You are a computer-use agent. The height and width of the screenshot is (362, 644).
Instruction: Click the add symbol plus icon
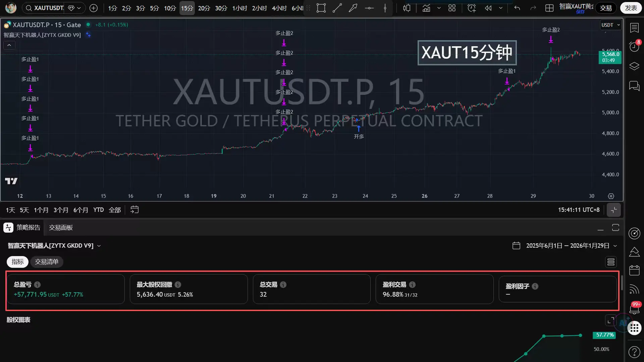point(94,8)
